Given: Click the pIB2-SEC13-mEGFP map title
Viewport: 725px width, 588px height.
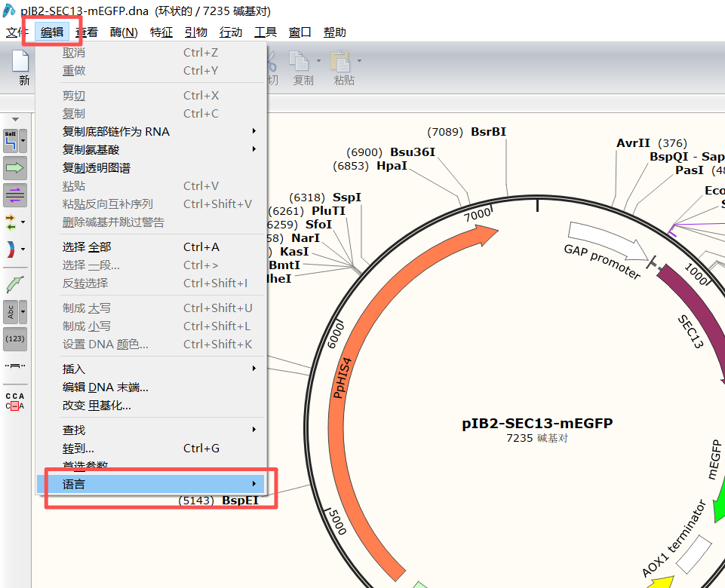Looking at the screenshot, I should click(537, 423).
